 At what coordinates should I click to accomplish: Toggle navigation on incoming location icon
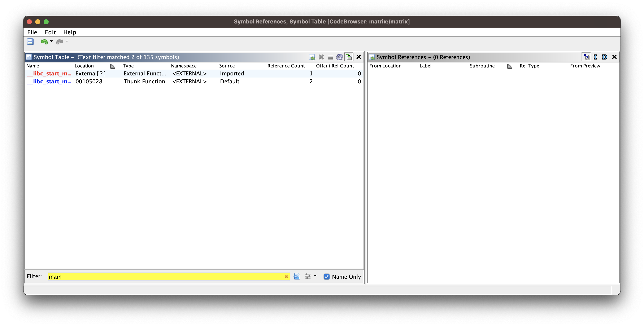point(349,57)
